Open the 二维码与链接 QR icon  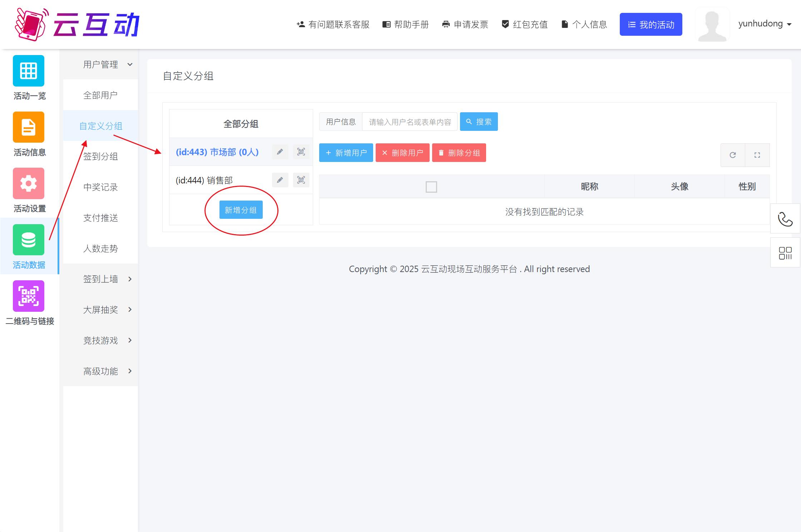coord(29,296)
